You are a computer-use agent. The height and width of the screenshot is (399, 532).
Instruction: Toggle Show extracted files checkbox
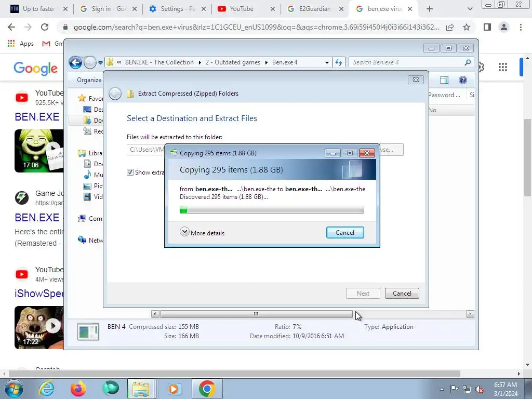(x=130, y=172)
